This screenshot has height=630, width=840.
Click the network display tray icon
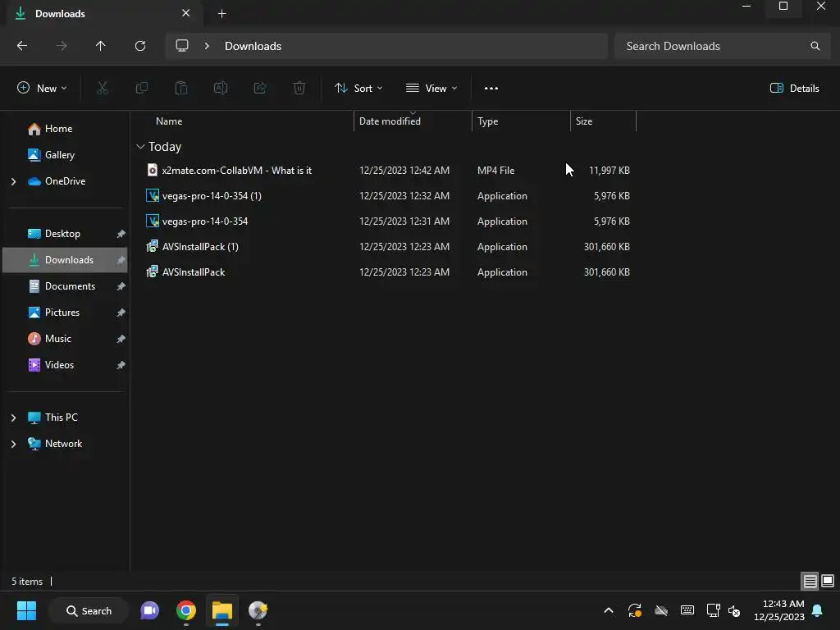(713, 610)
